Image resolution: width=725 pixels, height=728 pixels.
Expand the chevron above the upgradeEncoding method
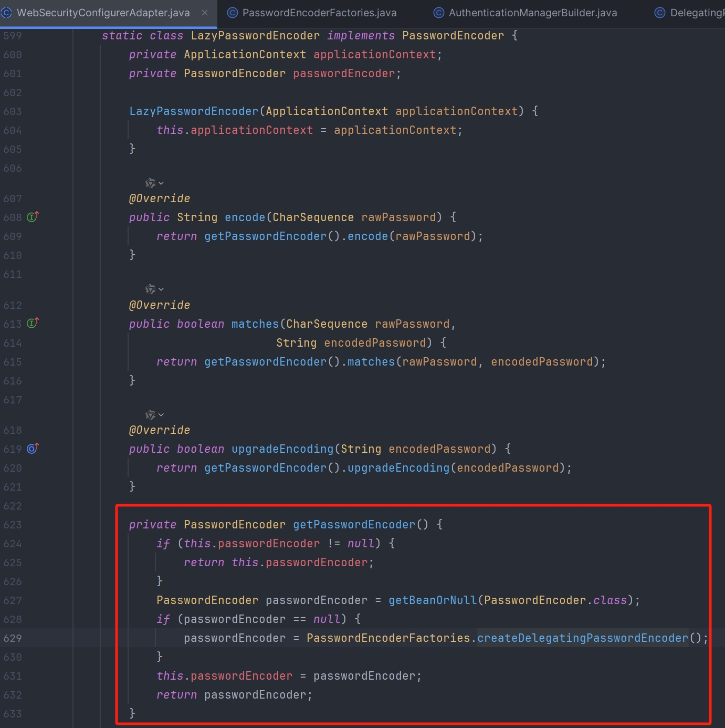point(161,415)
